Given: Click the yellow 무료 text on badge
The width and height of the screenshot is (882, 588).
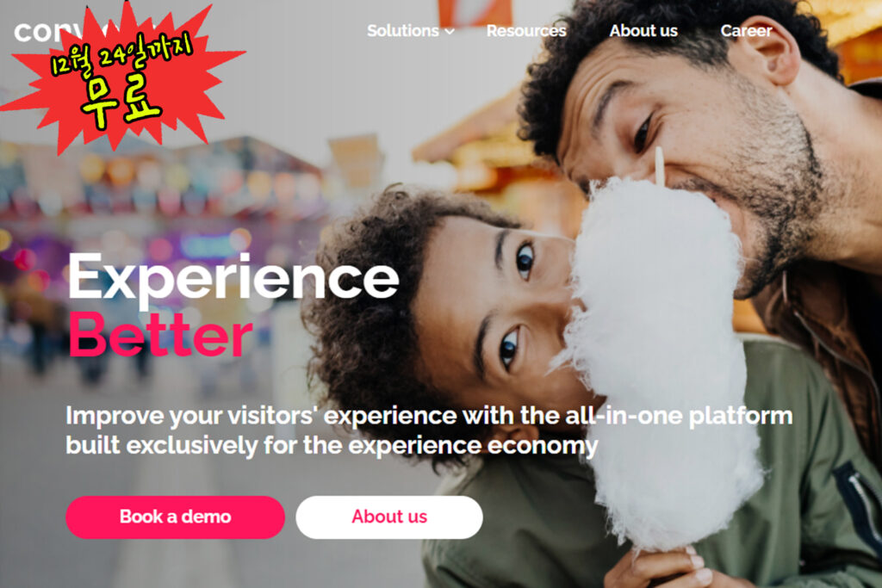Looking at the screenshot, I should point(121,100).
